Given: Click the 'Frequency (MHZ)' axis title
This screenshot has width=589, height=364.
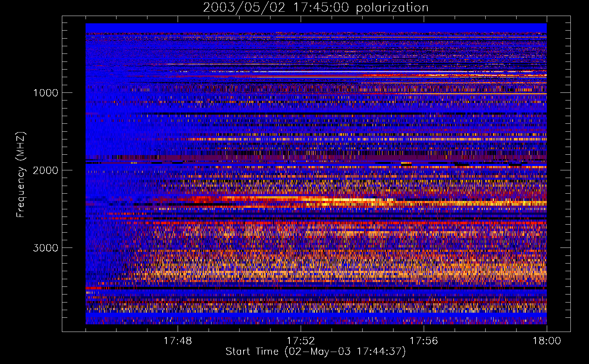Looking at the screenshot, I should click(21, 175).
